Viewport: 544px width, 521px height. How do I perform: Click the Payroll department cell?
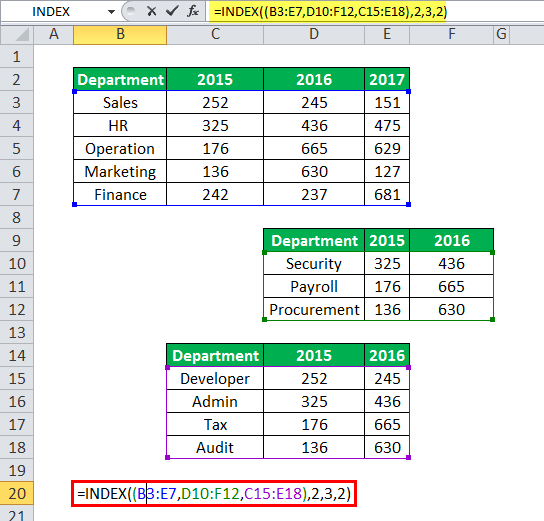coord(314,287)
